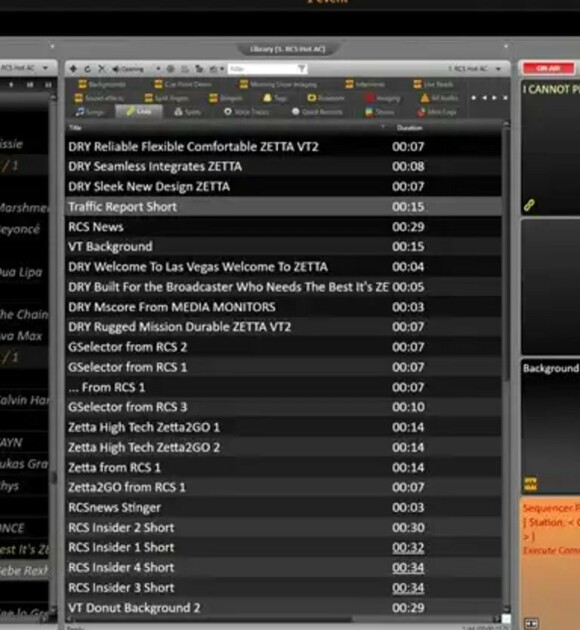
Task: Open the Stingers category tab
Action: coord(226,98)
